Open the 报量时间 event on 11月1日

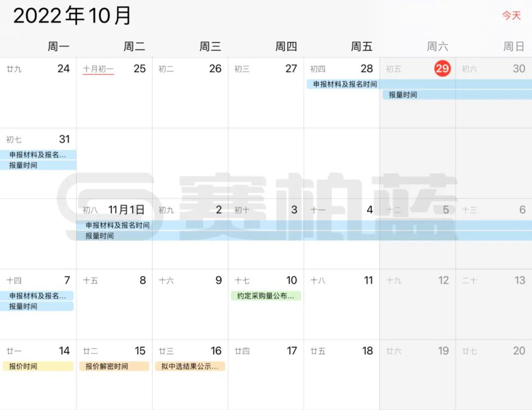click(304, 236)
